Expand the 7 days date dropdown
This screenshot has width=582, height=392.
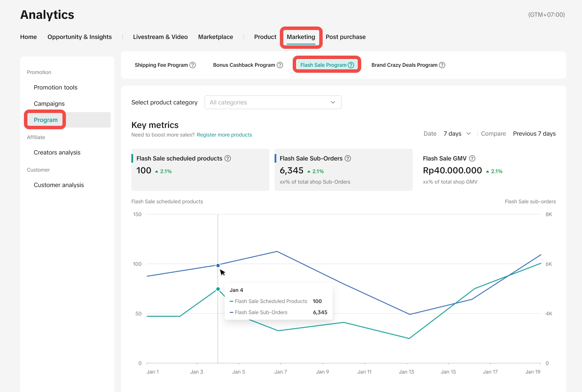457,134
